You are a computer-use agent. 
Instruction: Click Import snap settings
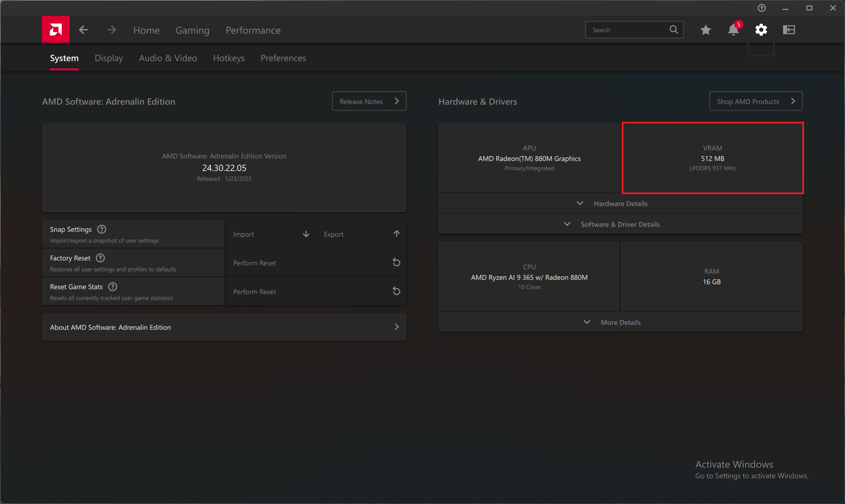270,234
